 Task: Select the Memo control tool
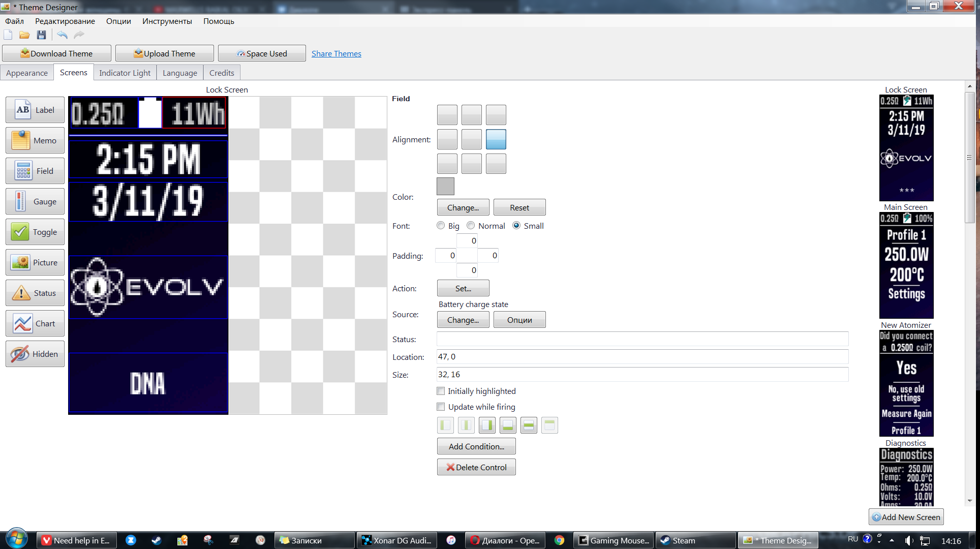pyautogui.click(x=35, y=140)
